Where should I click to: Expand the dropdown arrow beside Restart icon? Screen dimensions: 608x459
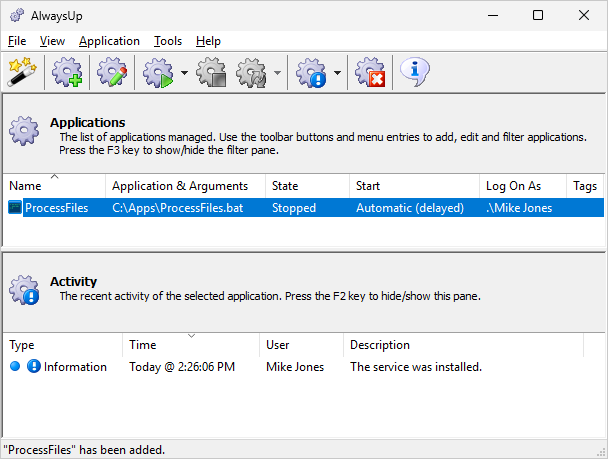pyautogui.click(x=277, y=73)
